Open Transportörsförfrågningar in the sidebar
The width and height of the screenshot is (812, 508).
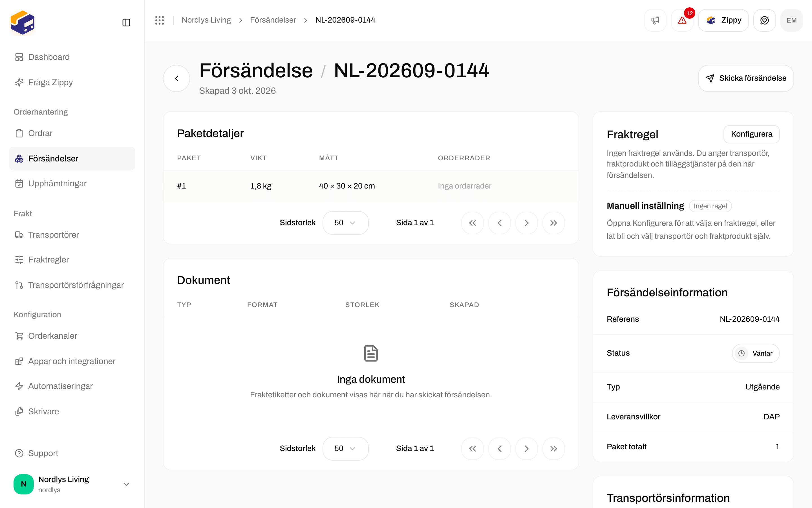[x=72, y=285]
